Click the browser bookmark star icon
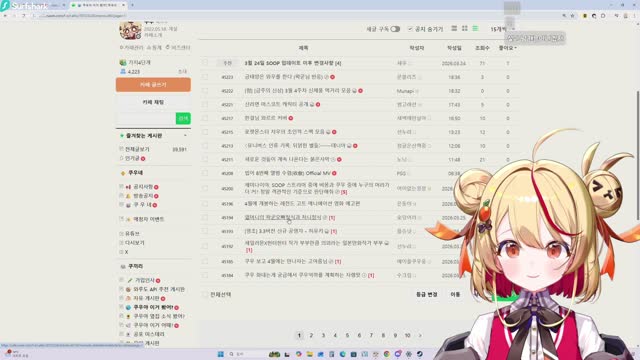The width and height of the screenshot is (640, 360). point(573,16)
